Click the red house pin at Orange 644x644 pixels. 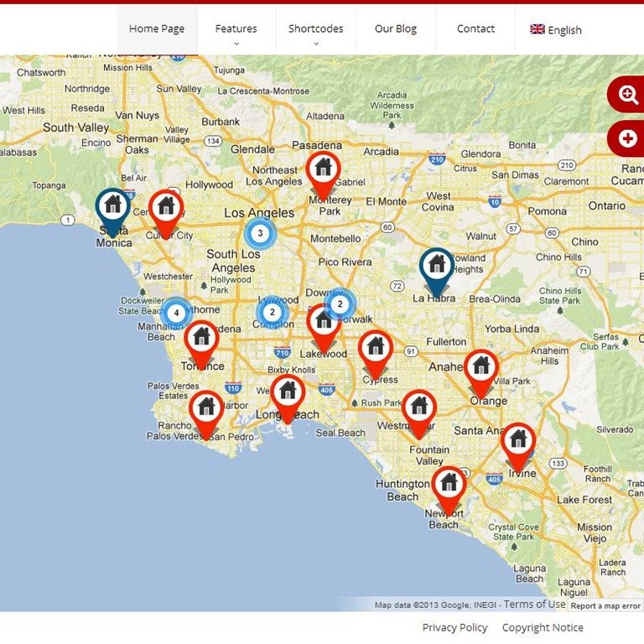[481, 373]
